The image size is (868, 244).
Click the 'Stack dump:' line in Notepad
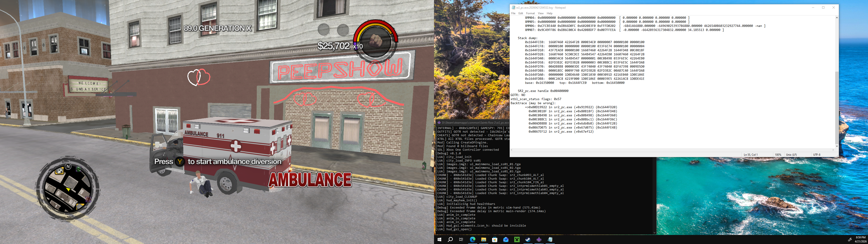[528, 38]
